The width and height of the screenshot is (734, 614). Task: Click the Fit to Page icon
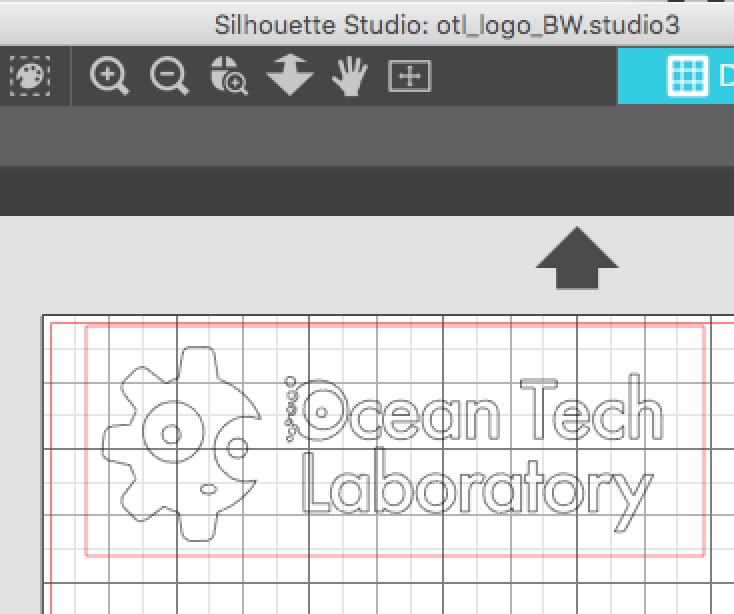pyautogui.click(x=409, y=76)
